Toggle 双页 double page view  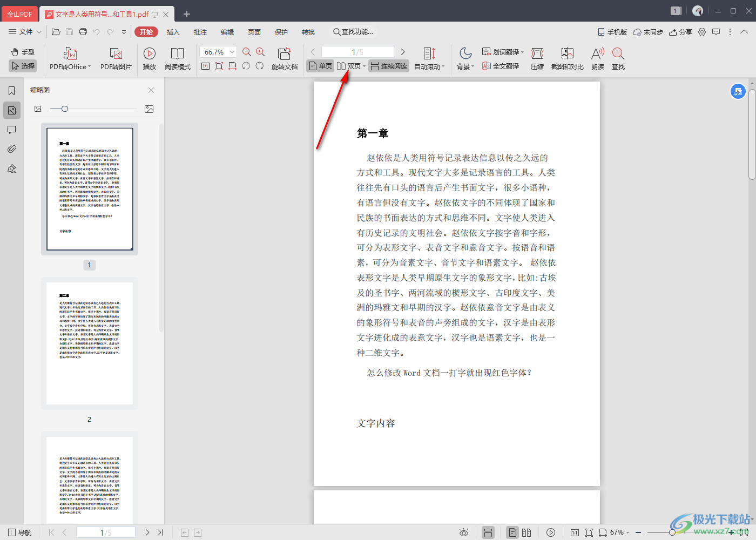pyautogui.click(x=349, y=66)
